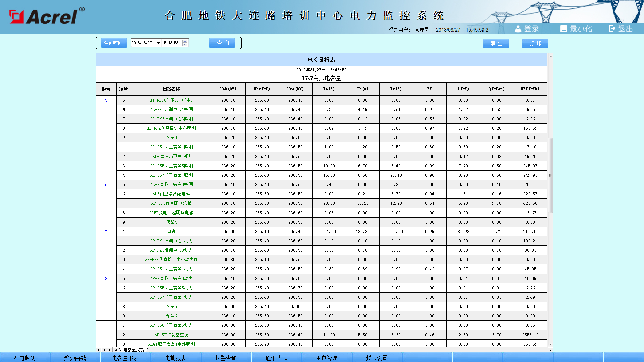Select the circuit AT-RD16门卫弱电(主)

171,100
